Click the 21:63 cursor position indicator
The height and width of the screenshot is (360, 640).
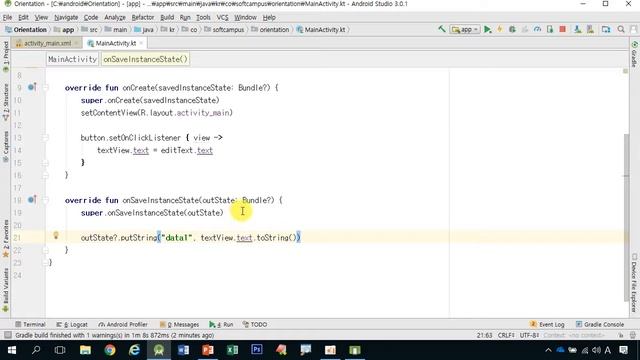coord(484,335)
